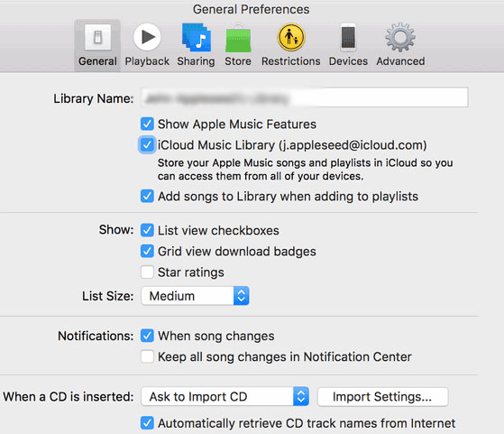Viewport: 504px width, 434px height.
Task: Click the 'Store your Apple Music songs' description
Action: [x=305, y=170]
